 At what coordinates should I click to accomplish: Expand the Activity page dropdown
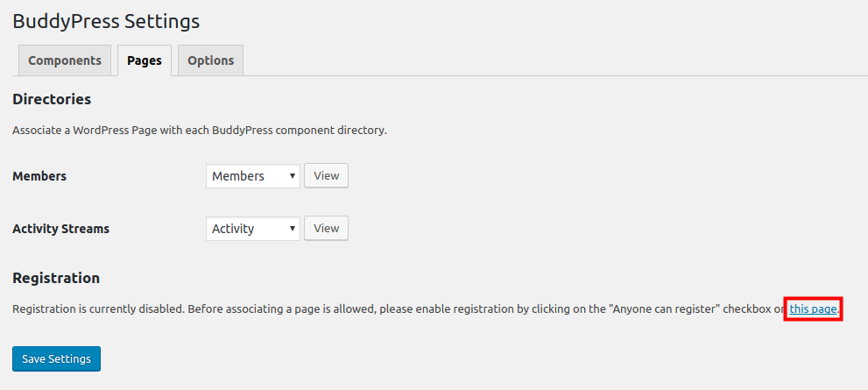pyautogui.click(x=253, y=229)
